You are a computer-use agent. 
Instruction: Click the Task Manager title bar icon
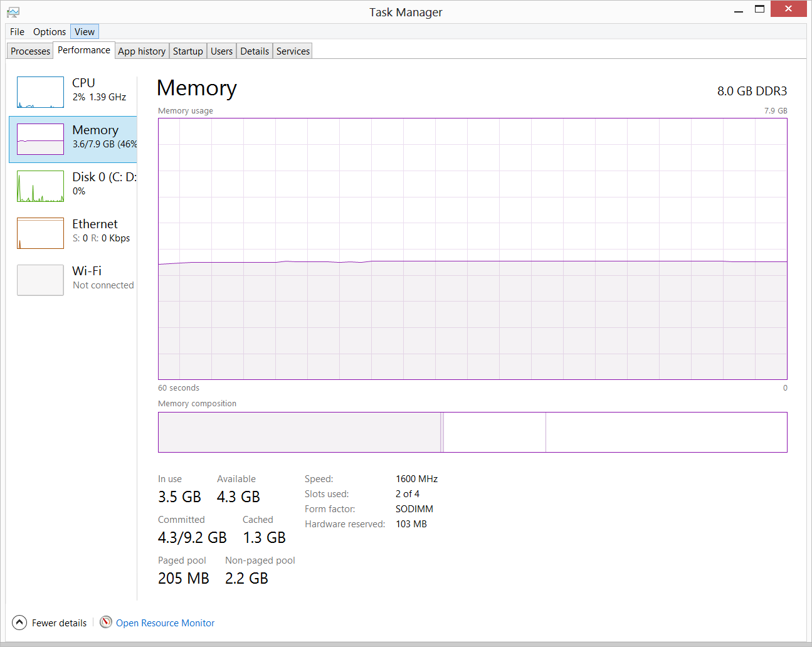coord(13,12)
